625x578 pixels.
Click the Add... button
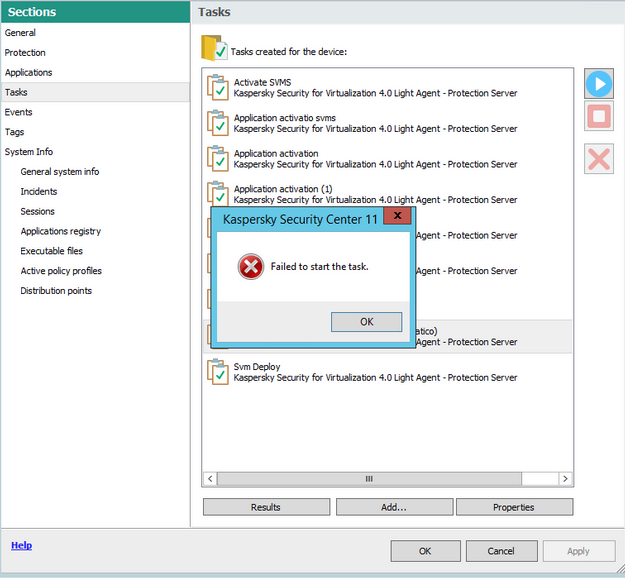pyautogui.click(x=394, y=507)
